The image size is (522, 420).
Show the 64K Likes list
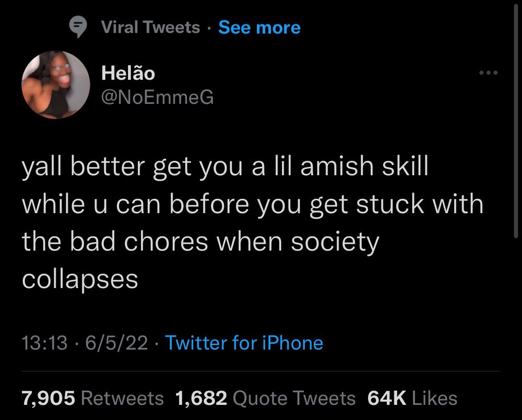(412, 399)
